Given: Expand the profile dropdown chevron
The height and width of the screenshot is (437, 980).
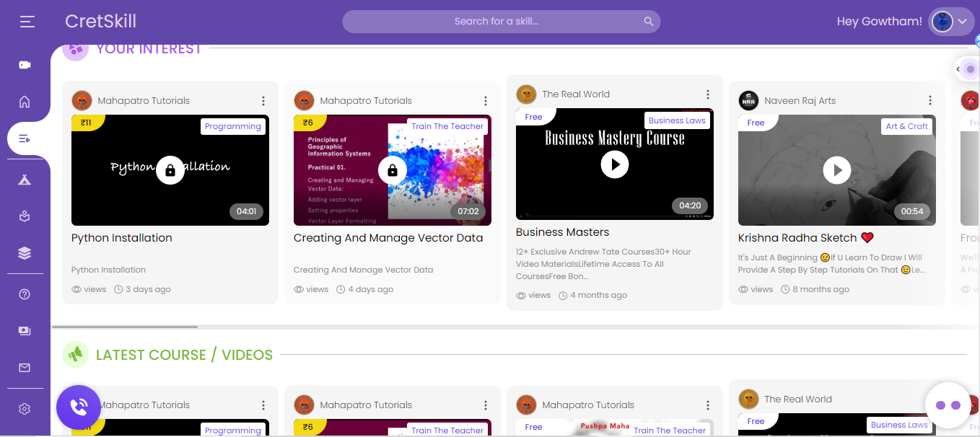Looking at the screenshot, I should [x=962, y=22].
